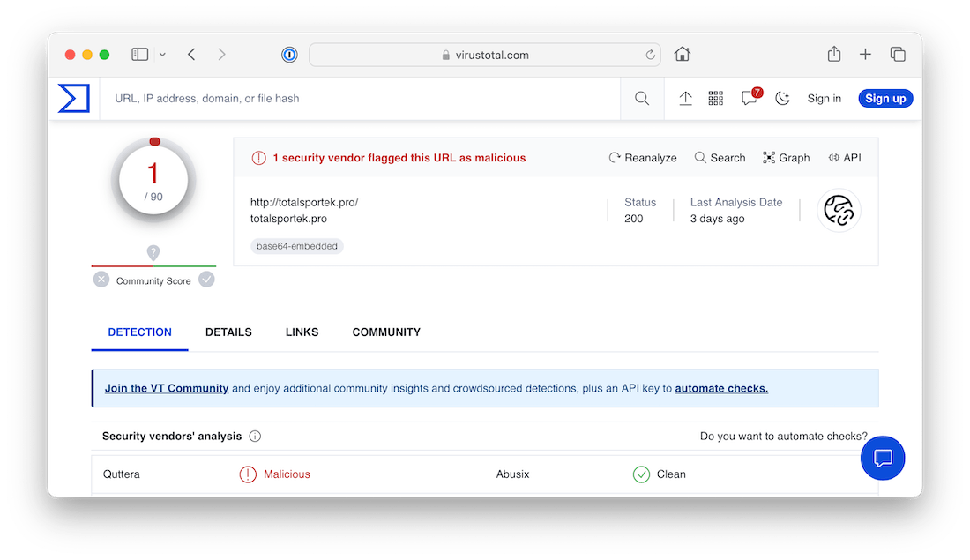The width and height of the screenshot is (970, 560).
Task: Click Join the VT Community link
Action: click(x=167, y=389)
